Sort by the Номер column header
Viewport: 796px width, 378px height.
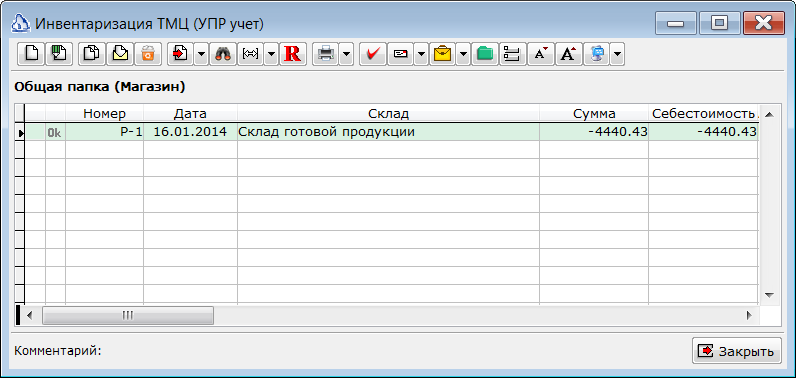click(105, 114)
